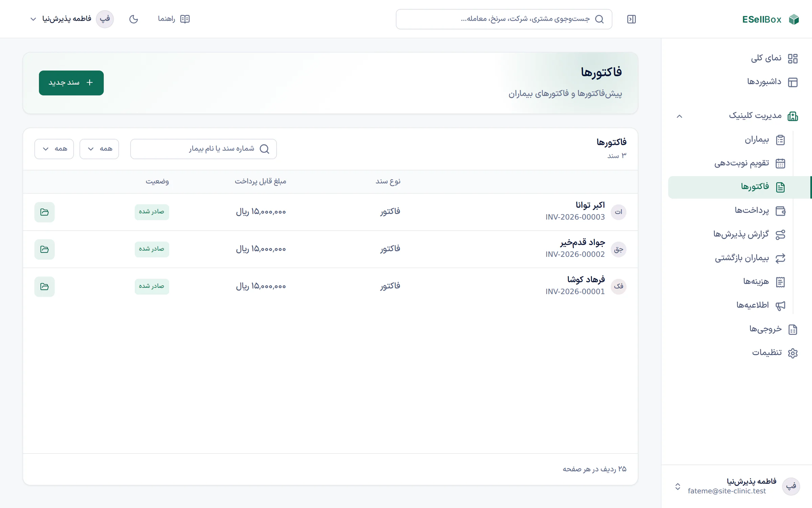Open اطلاعیه‌ها announcements page
The height and width of the screenshot is (508, 812).
pos(761,305)
